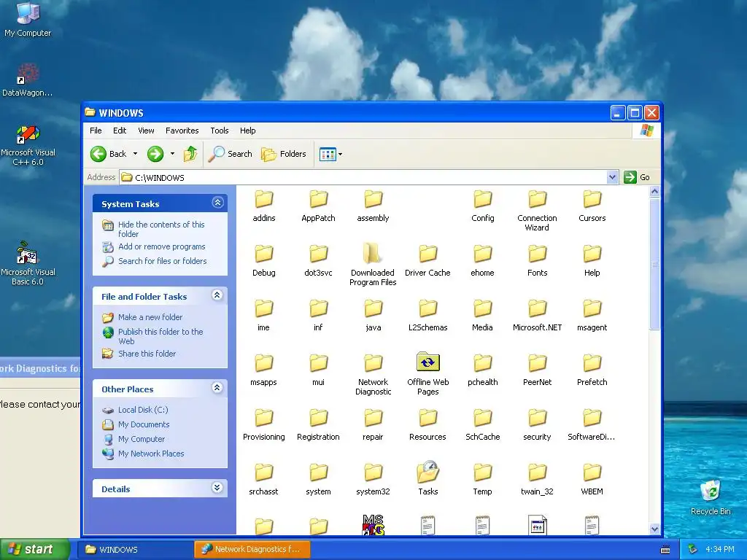Switch to Network Diagnostics taskbar button
The height and width of the screenshot is (560, 747).
pyautogui.click(x=252, y=549)
